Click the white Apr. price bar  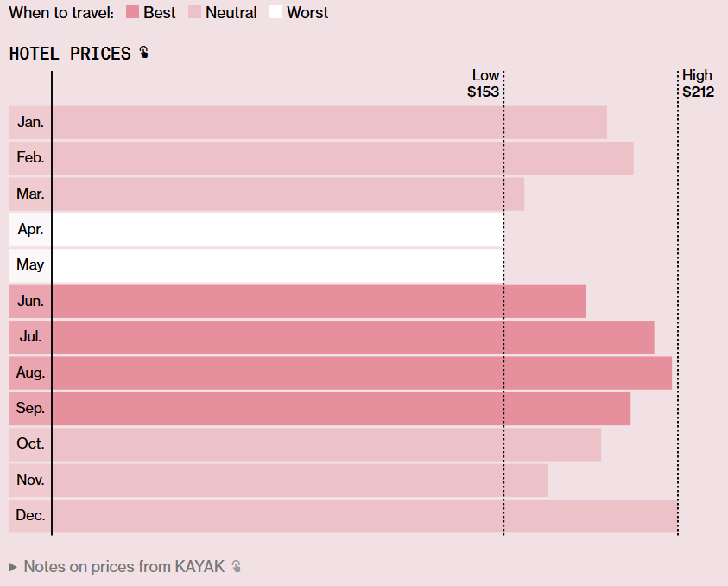[276, 230]
